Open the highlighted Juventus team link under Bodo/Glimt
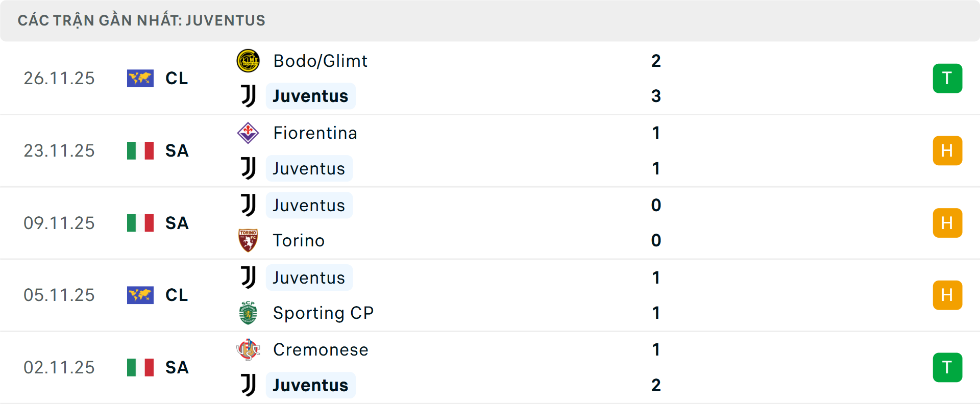 tap(310, 95)
